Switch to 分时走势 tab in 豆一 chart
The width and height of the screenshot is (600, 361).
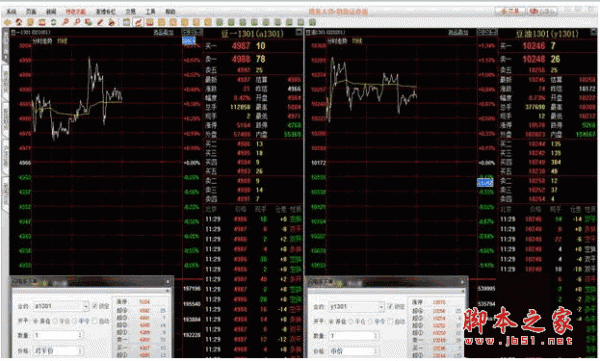(42, 41)
